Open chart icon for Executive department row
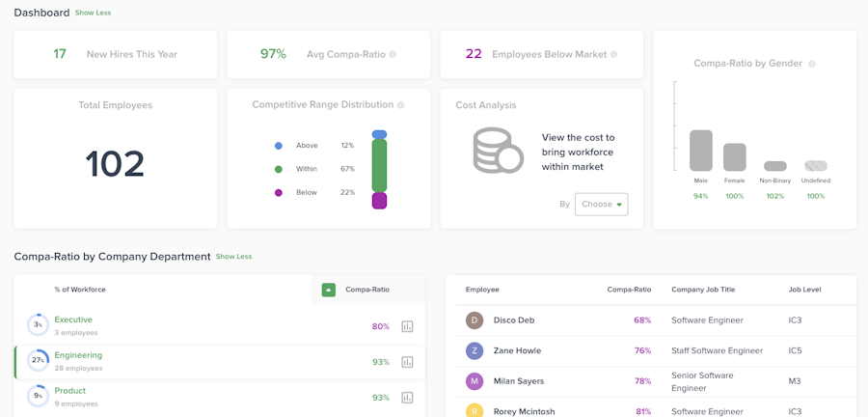868x417 pixels. [x=407, y=326]
